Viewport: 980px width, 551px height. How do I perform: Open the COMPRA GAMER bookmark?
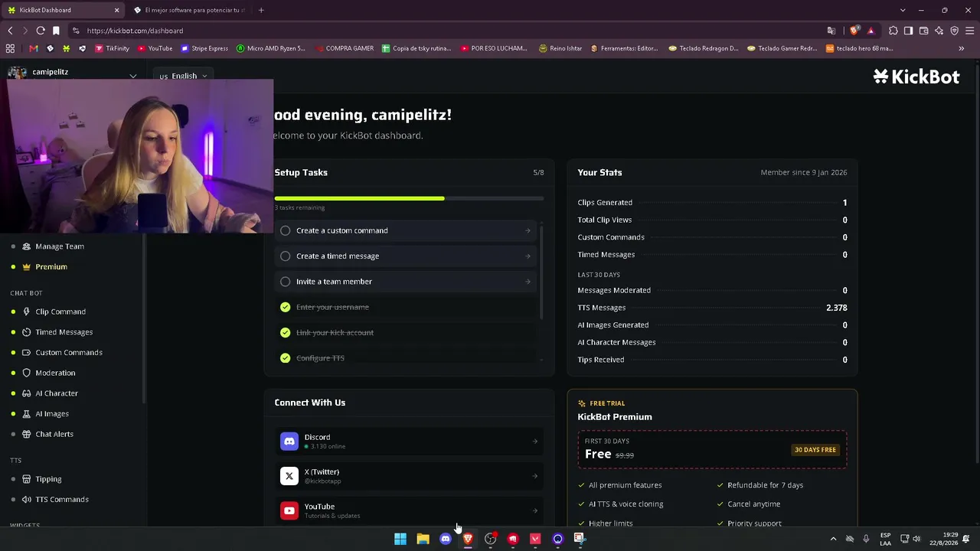pos(344,48)
